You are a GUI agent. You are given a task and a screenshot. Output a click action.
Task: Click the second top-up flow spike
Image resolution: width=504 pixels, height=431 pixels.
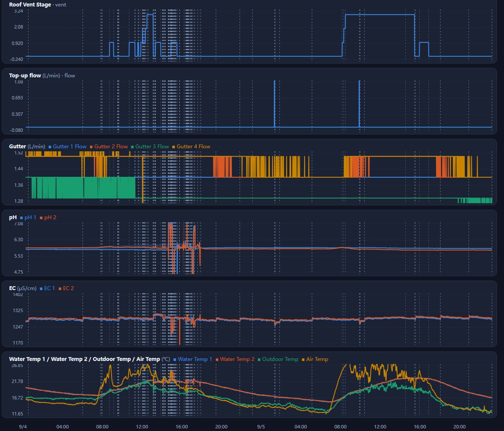pos(360,104)
